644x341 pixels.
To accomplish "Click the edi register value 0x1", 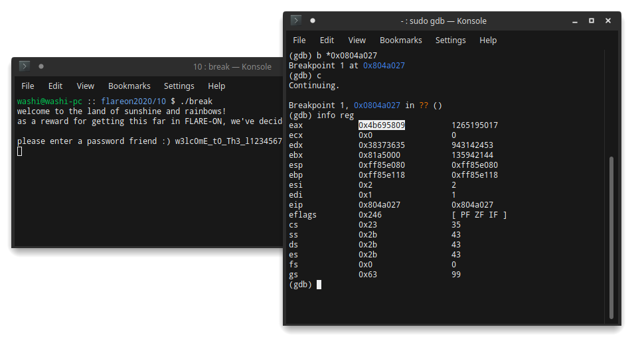I will pyautogui.click(x=366, y=194).
